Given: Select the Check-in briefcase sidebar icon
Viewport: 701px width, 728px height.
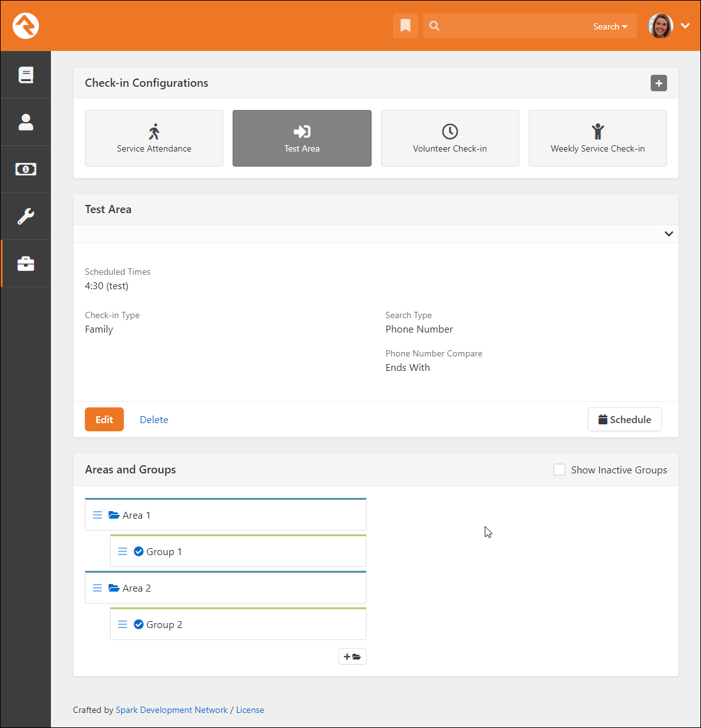Looking at the screenshot, I should click(25, 263).
